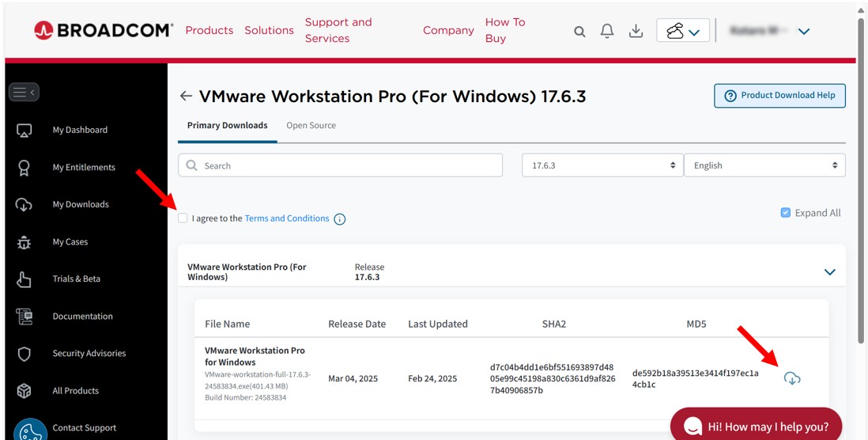Open the search magnifier in header
Image resolution: width=868 pixels, height=440 pixels.
point(579,32)
